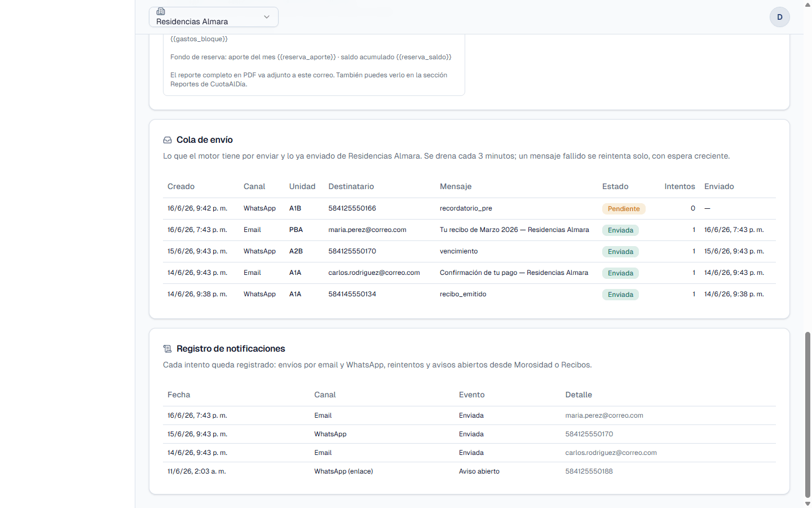Open the Residencias Almara building selector
The height and width of the screenshot is (508, 812).
214,17
